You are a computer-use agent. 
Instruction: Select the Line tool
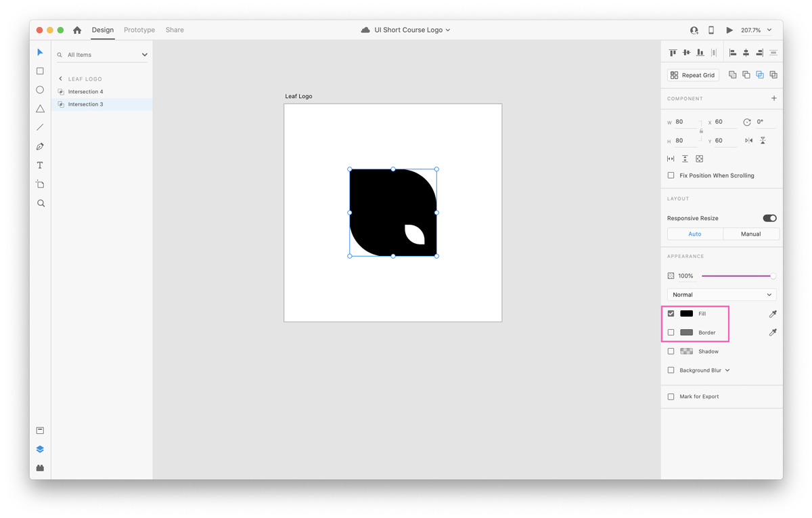[40, 127]
